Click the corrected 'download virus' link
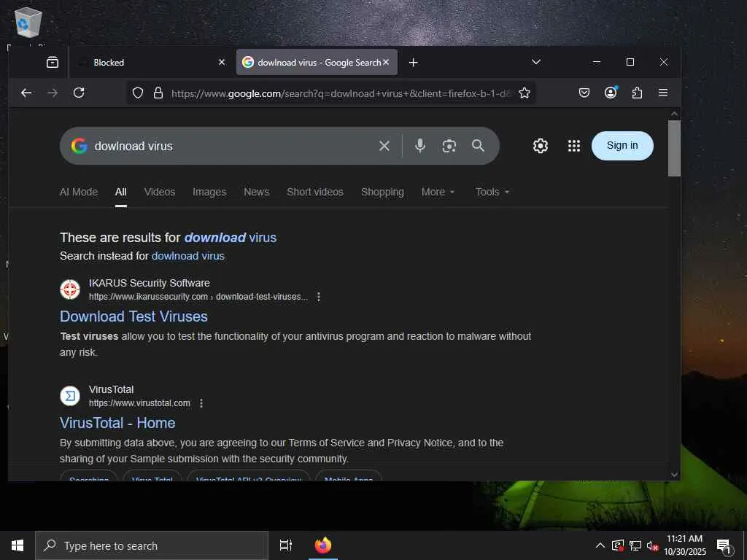The height and width of the screenshot is (560, 747). [230, 238]
